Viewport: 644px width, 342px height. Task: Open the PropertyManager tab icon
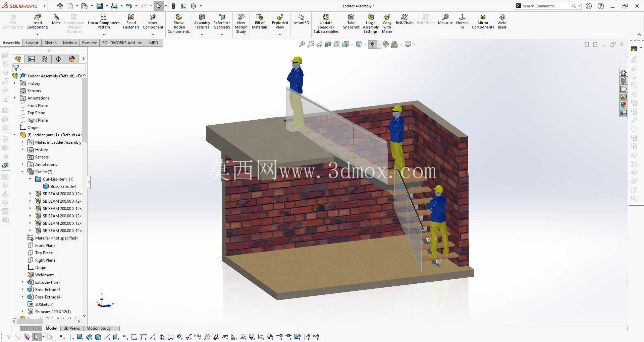(32, 59)
